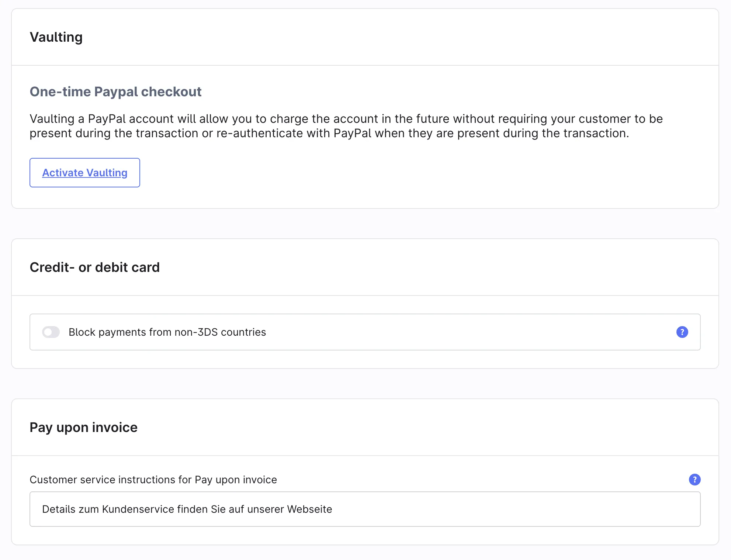The width and height of the screenshot is (731, 560).
Task: Click the blank area right of Activate Vaulting
Action: (369, 173)
